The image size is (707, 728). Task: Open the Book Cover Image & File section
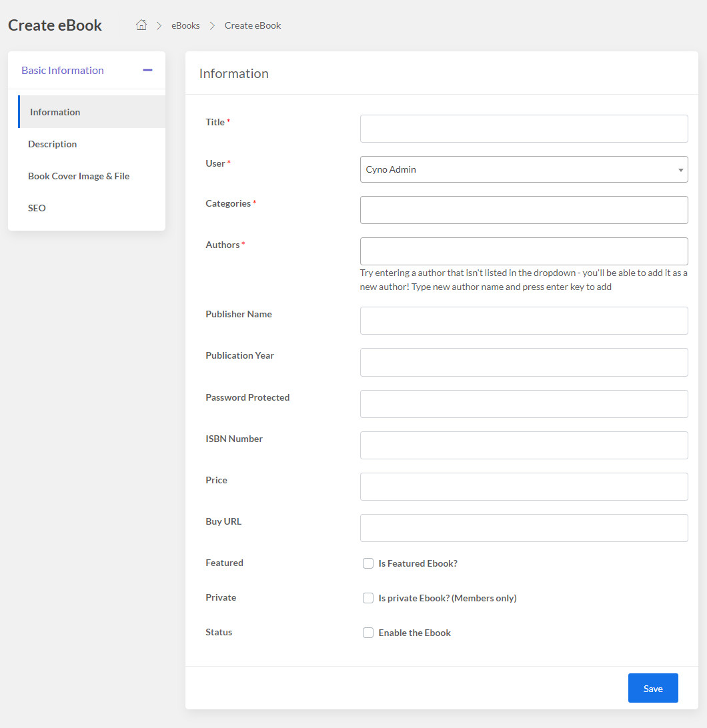[78, 176]
